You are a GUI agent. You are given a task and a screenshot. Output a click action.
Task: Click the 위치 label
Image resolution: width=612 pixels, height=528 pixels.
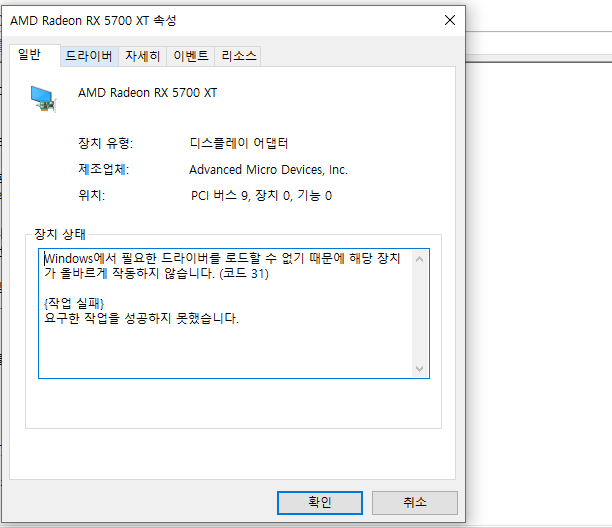click(x=91, y=195)
